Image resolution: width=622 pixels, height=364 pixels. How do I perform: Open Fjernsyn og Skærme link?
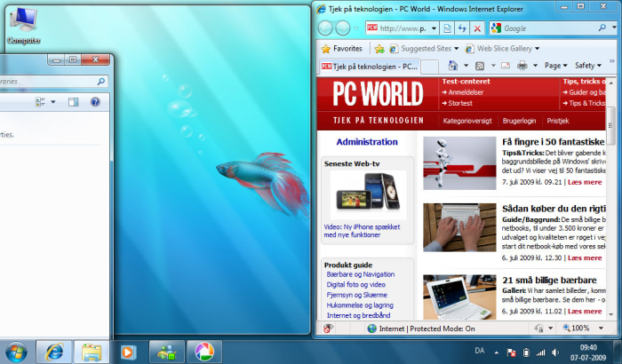pyautogui.click(x=356, y=295)
